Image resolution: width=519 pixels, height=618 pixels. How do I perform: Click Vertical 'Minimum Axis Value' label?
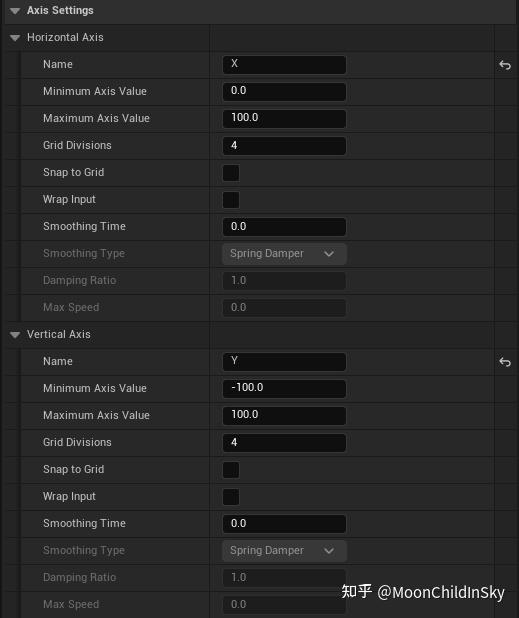tap(95, 388)
